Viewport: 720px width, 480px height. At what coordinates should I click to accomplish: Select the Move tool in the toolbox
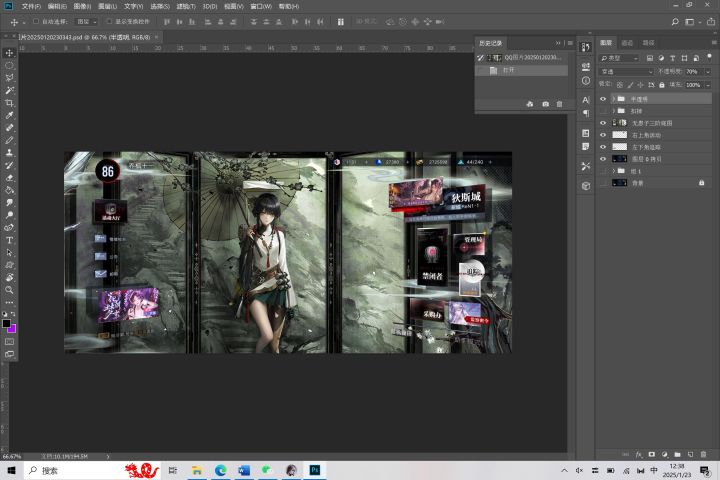pos(9,53)
